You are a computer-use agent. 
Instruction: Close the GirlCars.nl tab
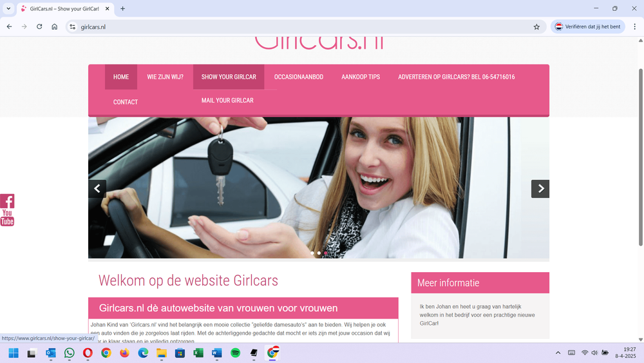click(x=107, y=8)
